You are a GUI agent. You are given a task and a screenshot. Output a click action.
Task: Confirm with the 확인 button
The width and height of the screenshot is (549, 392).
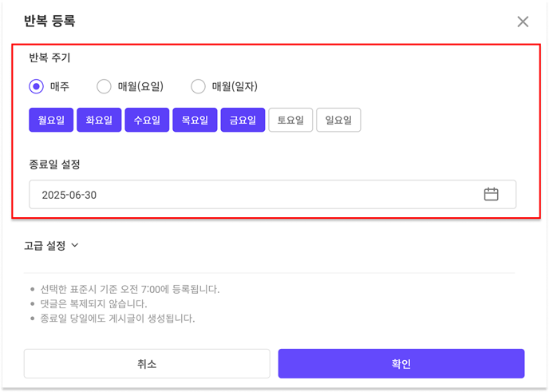[x=401, y=363]
